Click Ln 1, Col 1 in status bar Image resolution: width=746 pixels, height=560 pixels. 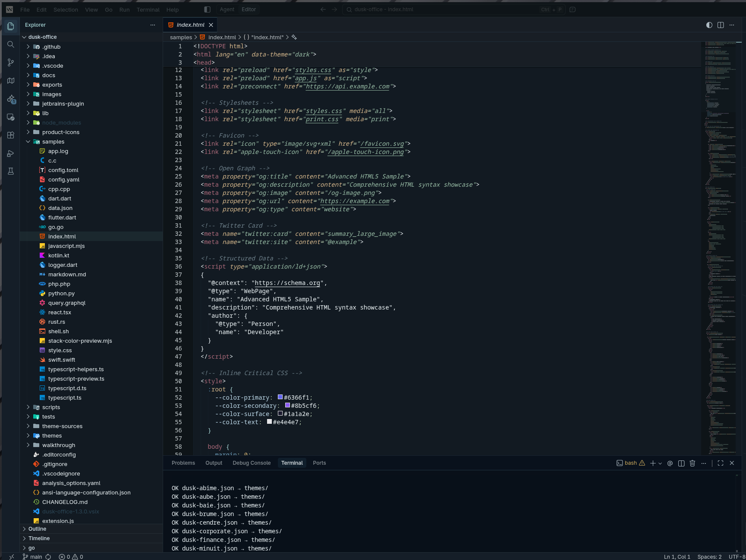[677, 557]
